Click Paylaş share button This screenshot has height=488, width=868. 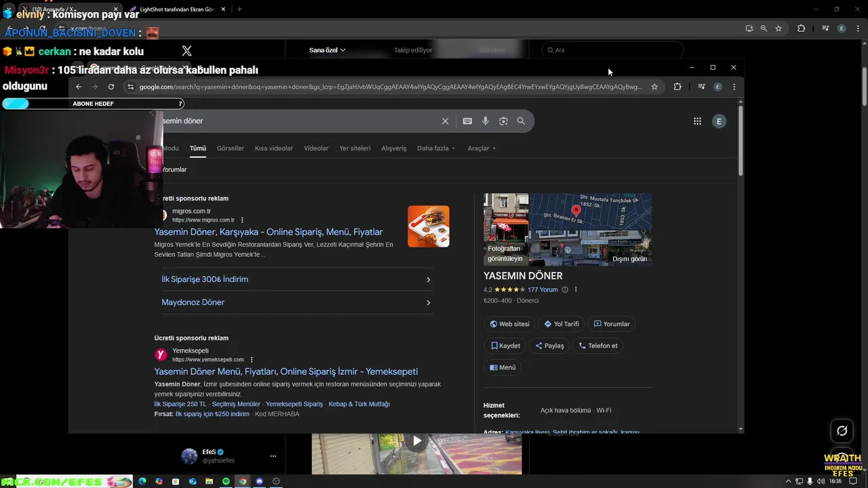549,346
